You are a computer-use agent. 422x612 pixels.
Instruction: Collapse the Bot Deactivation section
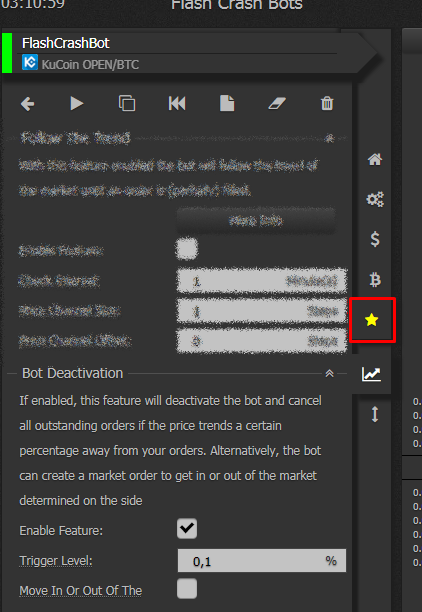coord(329,374)
